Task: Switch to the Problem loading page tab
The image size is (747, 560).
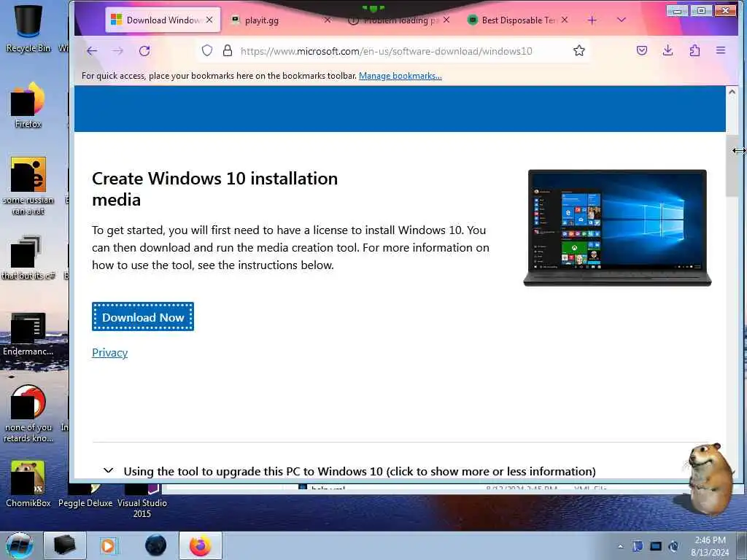Action: (398, 20)
